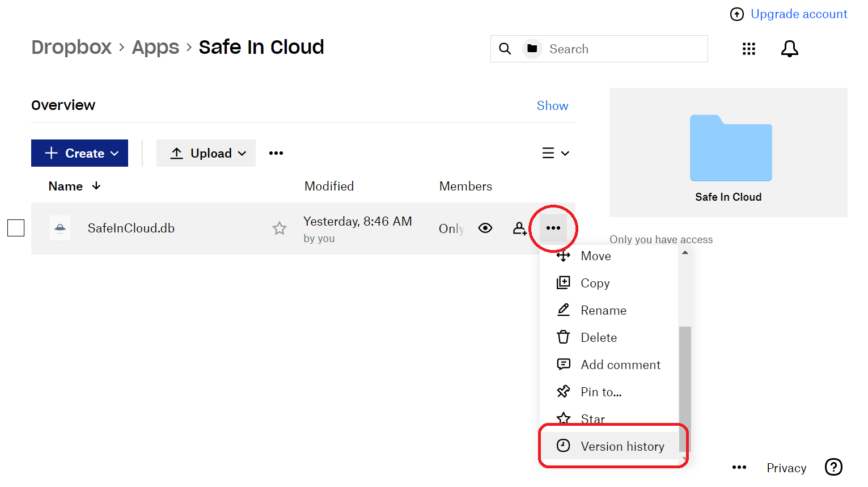Click the folder scope icon in search
The width and height of the screenshot is (868, 487).
532,49
